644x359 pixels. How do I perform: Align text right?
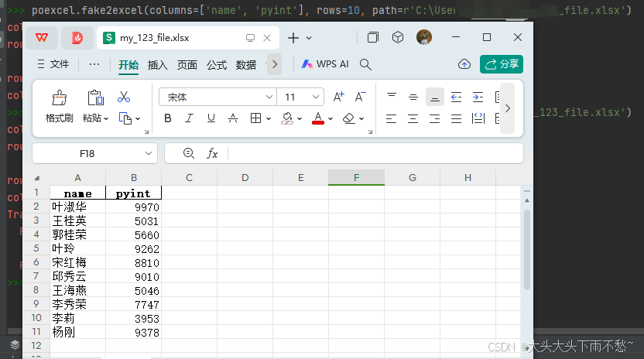tap(434, 118)
